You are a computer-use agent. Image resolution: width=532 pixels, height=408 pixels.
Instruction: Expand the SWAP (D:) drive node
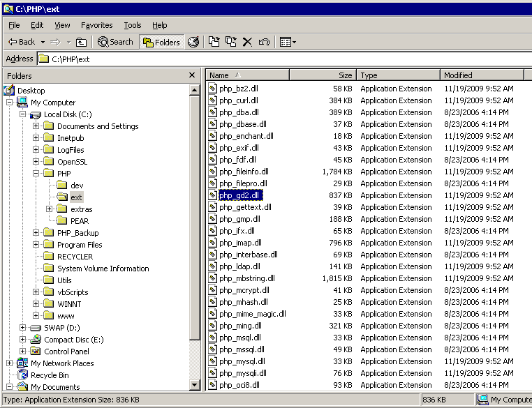[23, 328]
